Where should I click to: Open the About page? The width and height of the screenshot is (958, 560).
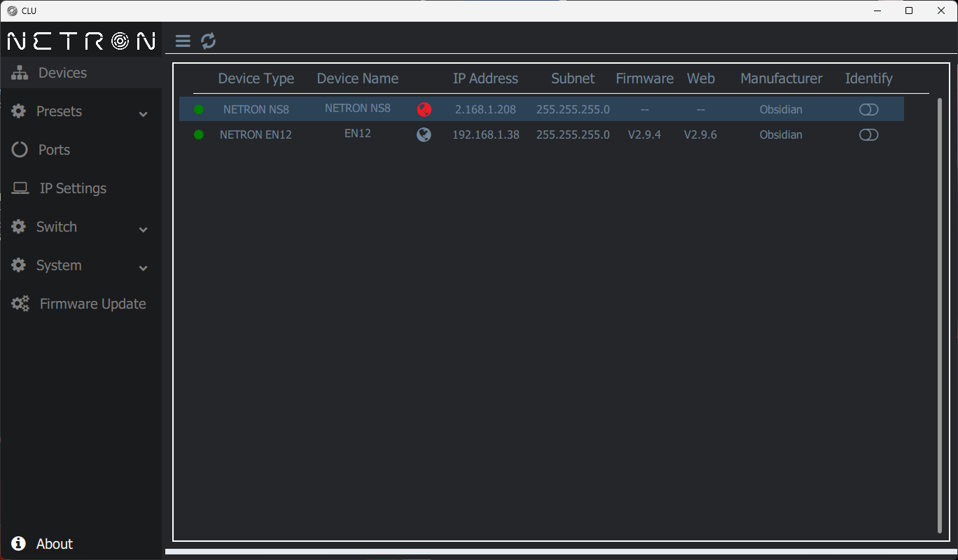[81, 544]
